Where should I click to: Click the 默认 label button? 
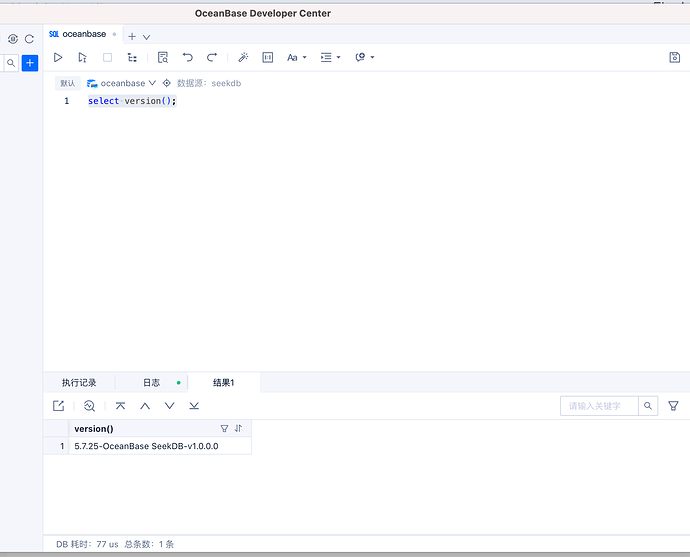point(67,84)
